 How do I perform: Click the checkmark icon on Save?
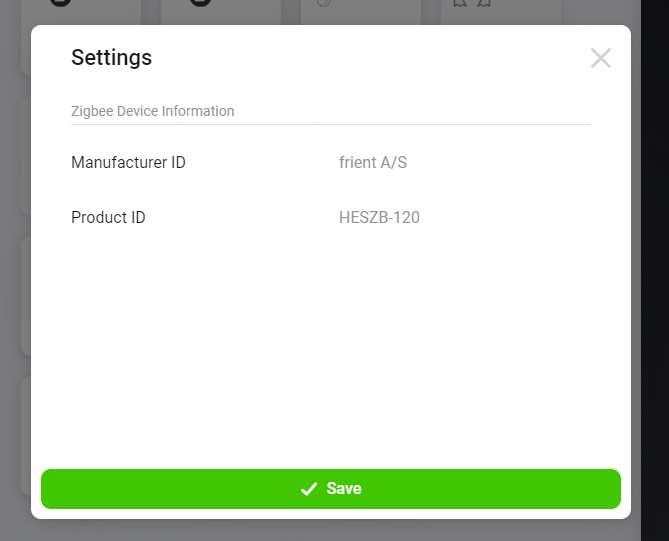click(x=309, y=489)
